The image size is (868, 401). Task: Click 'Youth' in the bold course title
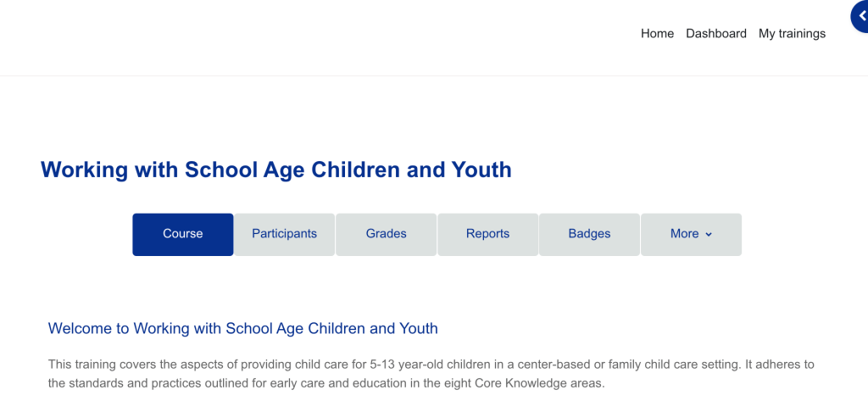pyautogui.click(x=484, y=170)
